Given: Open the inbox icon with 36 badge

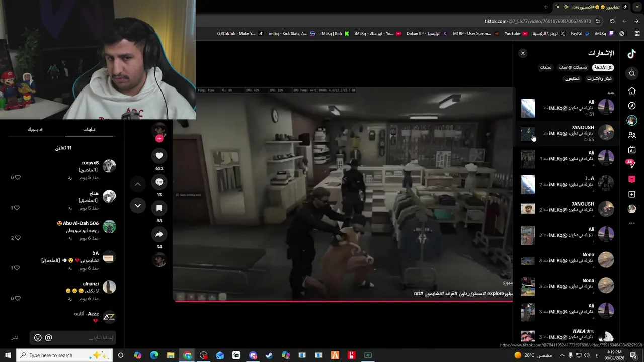Looking at the screenshot, I should click(631, 164).
